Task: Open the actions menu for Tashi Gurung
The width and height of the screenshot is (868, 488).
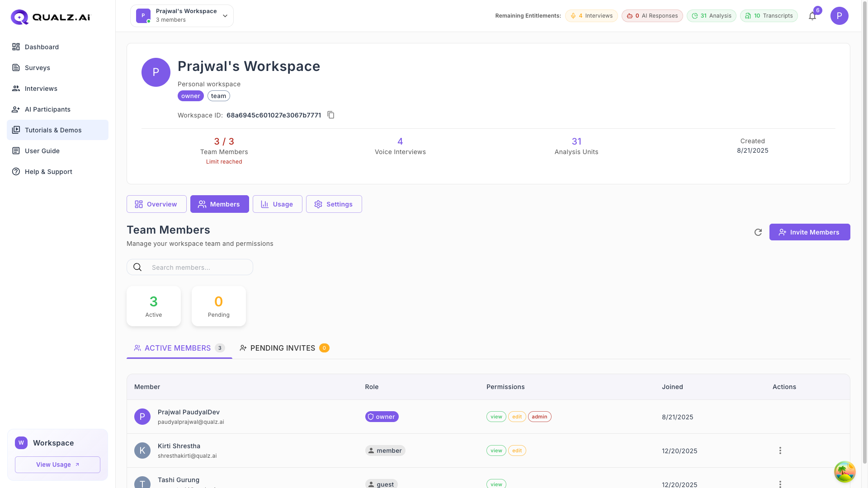Action: point(780,484)
